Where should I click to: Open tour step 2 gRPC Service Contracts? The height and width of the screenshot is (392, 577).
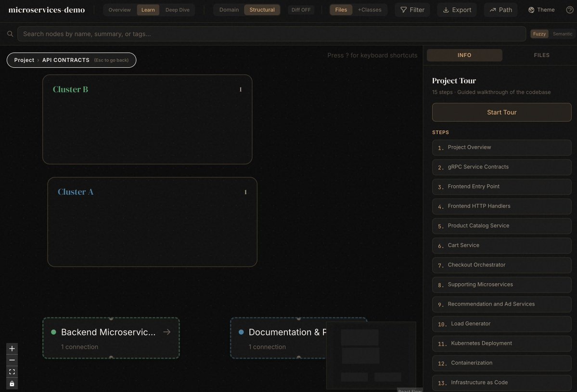501,167
